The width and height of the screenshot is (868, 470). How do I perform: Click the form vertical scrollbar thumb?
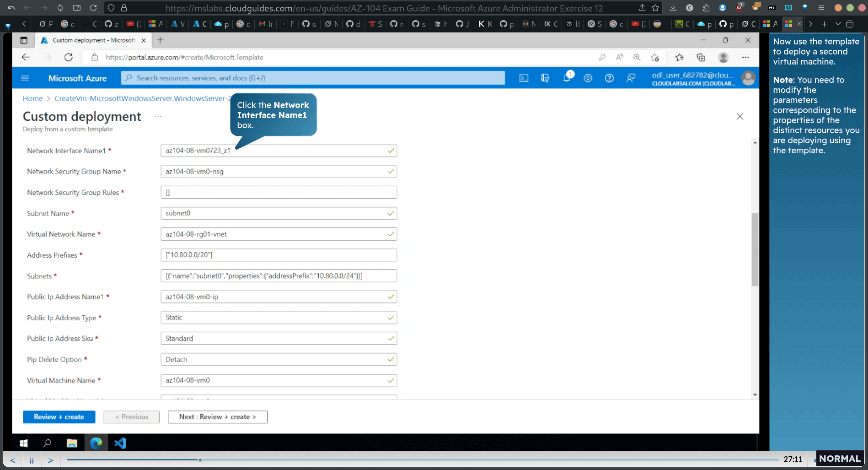point(755,249)
